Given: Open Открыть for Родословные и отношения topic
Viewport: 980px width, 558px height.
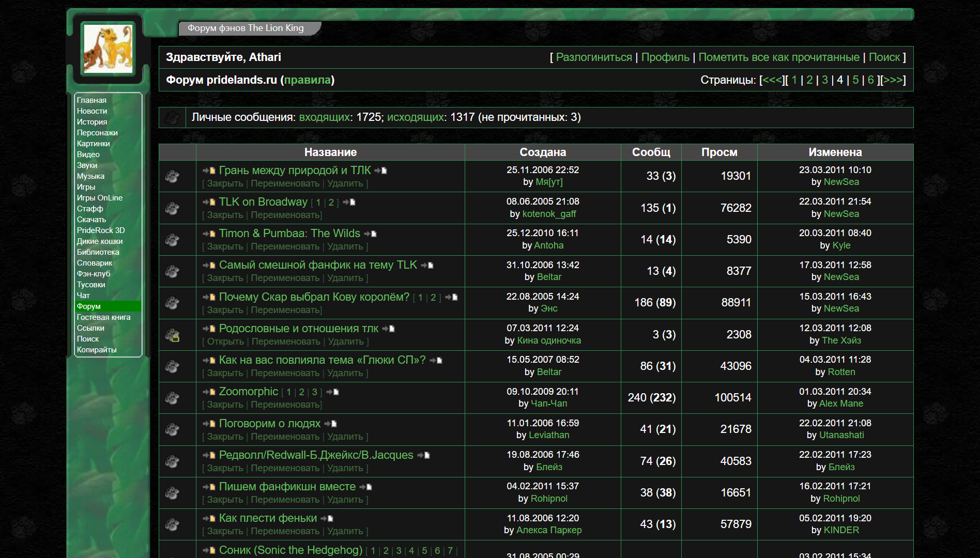Looking at the screenshot, I should [x=225, y=342].
